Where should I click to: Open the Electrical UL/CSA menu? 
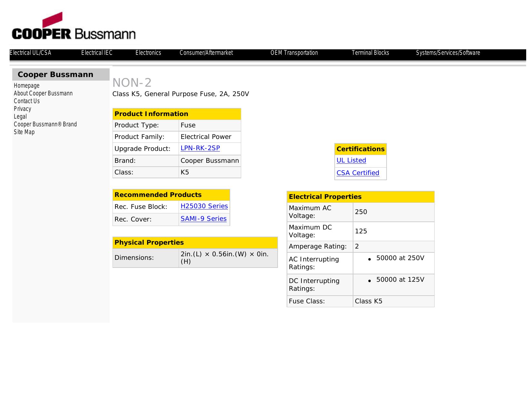tap(30, 53)
